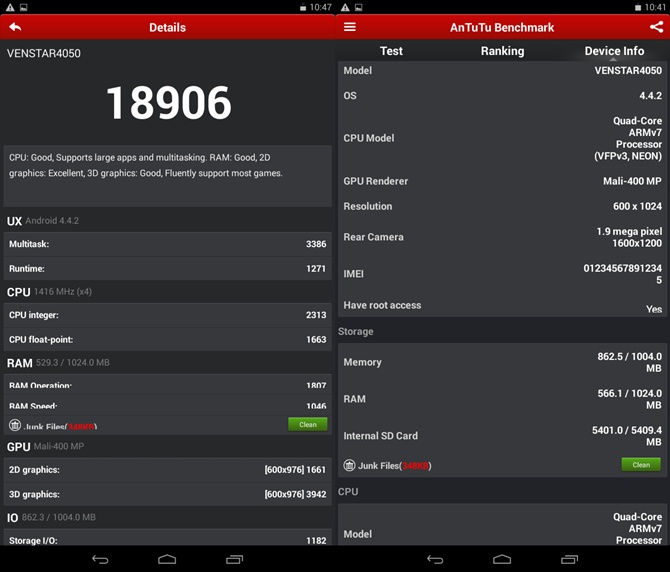Tap the RAM 529.3 / 1024.0 MB header

(58, 363)
